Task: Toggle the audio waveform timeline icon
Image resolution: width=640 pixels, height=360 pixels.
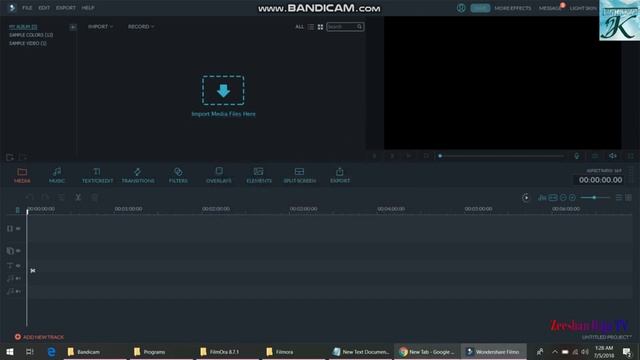Action: (542, 198)
